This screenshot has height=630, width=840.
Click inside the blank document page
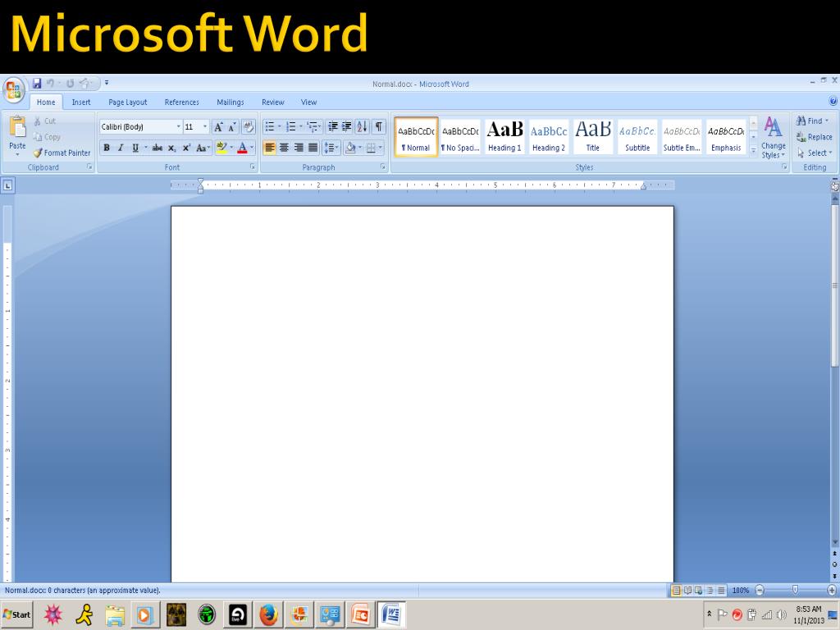tap(422, 394)
